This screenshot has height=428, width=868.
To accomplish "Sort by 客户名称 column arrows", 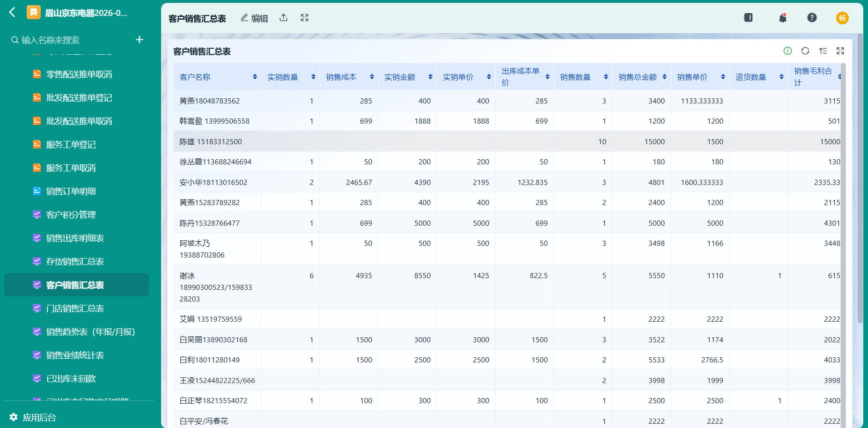I will click(x=255, y=77).
